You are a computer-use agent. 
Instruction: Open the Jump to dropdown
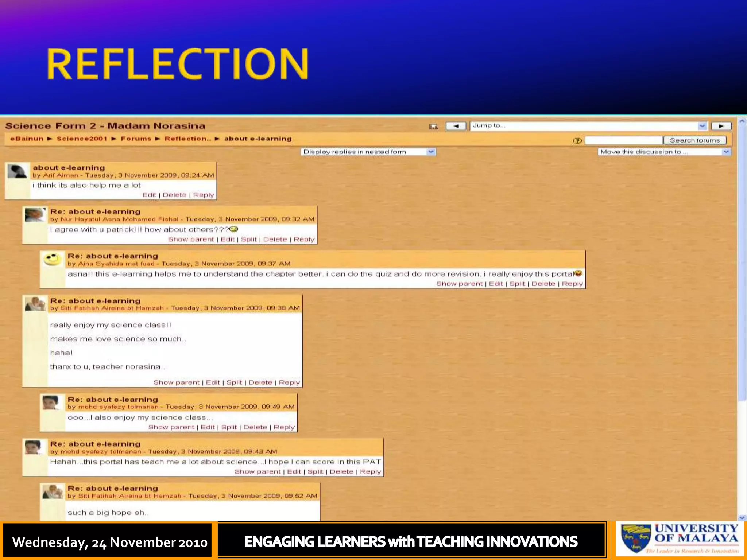tap(702, 126)
